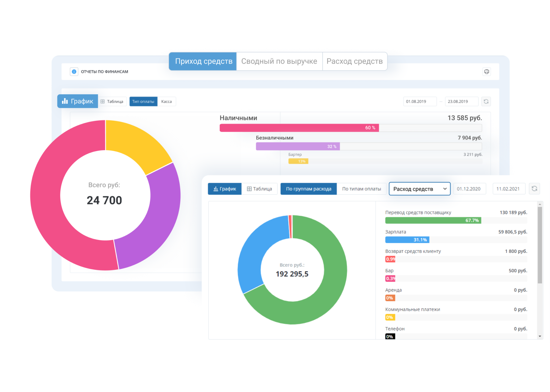Open the Приход средств tab
Viewport: 550px width, 392px height.
coord(203,61)
